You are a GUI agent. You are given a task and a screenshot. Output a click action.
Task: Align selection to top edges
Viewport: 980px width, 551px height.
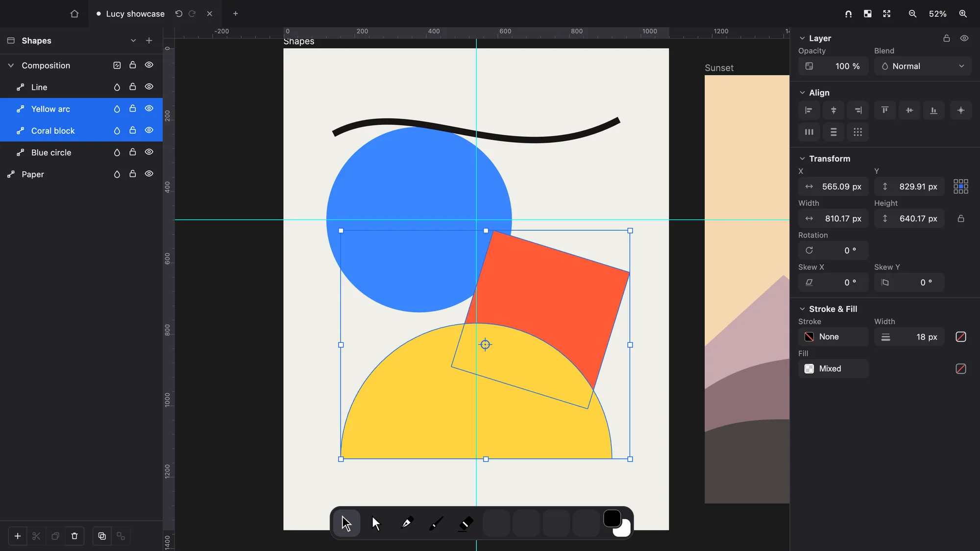point(885,110)
